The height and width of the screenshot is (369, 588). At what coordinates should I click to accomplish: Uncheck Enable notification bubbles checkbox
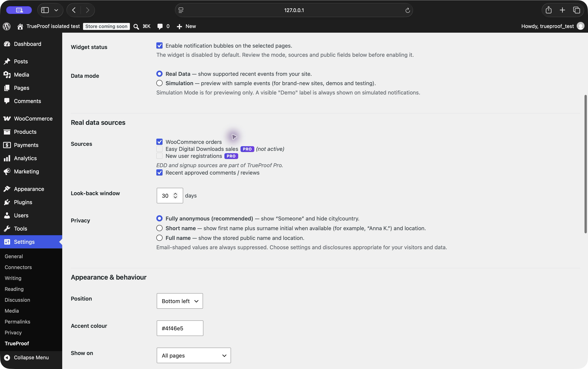(x=159, y=46)
